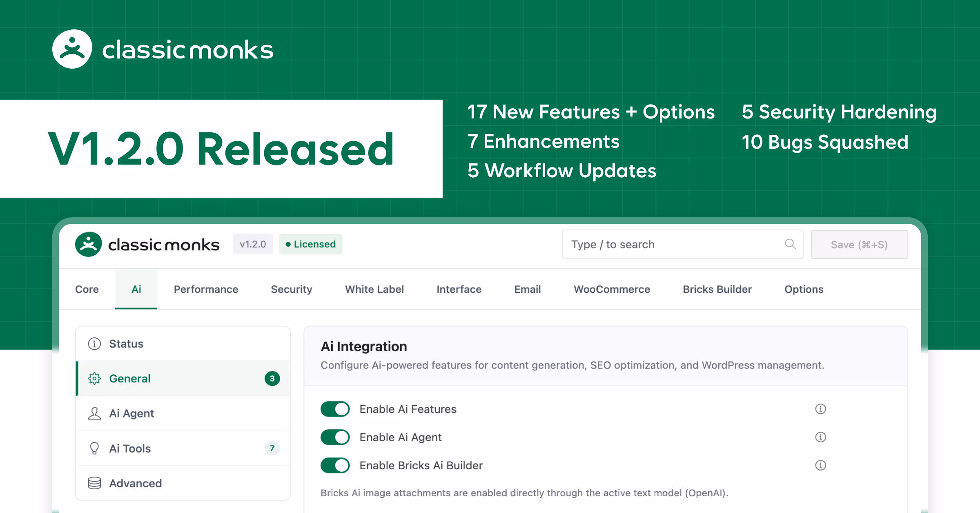Select the General sidebar section
This screenshot has height=513, width=980.
pyautogui.click(x=183, y=379)
